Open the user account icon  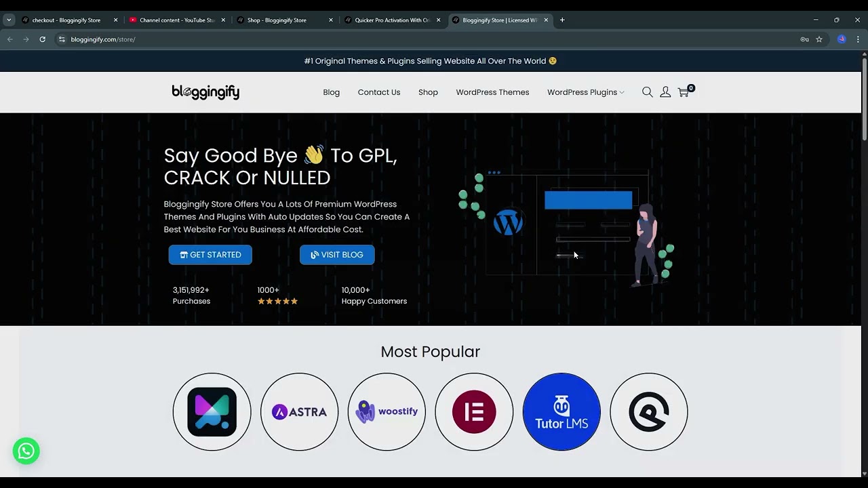665,92
